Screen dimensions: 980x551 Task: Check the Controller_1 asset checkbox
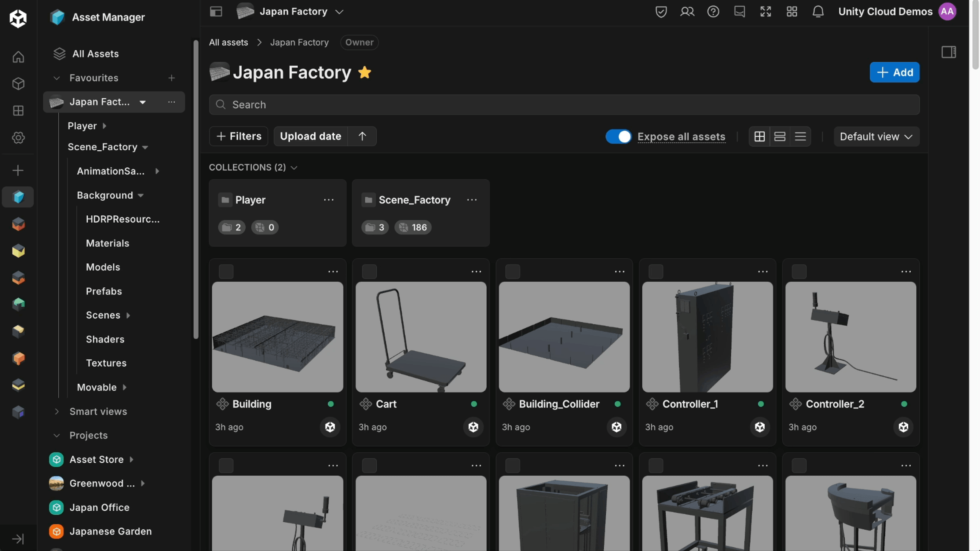click(656, 272)
